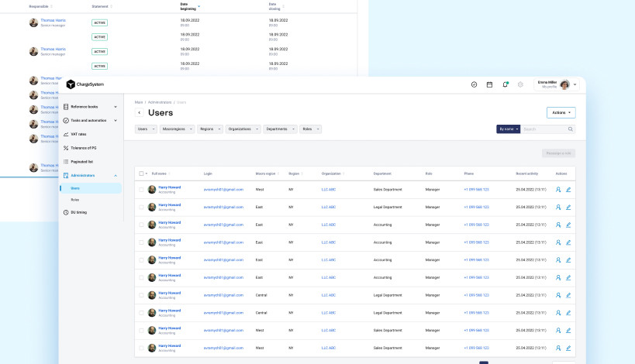The height and width of the screenshot is (364, 635).
Task: Expand the 'By name' search selector
Action: [508, 129]
